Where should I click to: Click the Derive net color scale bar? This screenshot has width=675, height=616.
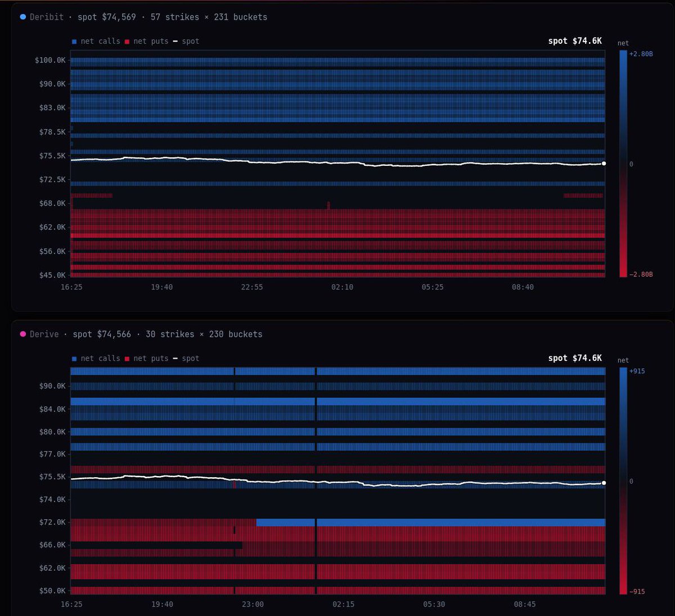pyautogui.click(x=623, y=481)
